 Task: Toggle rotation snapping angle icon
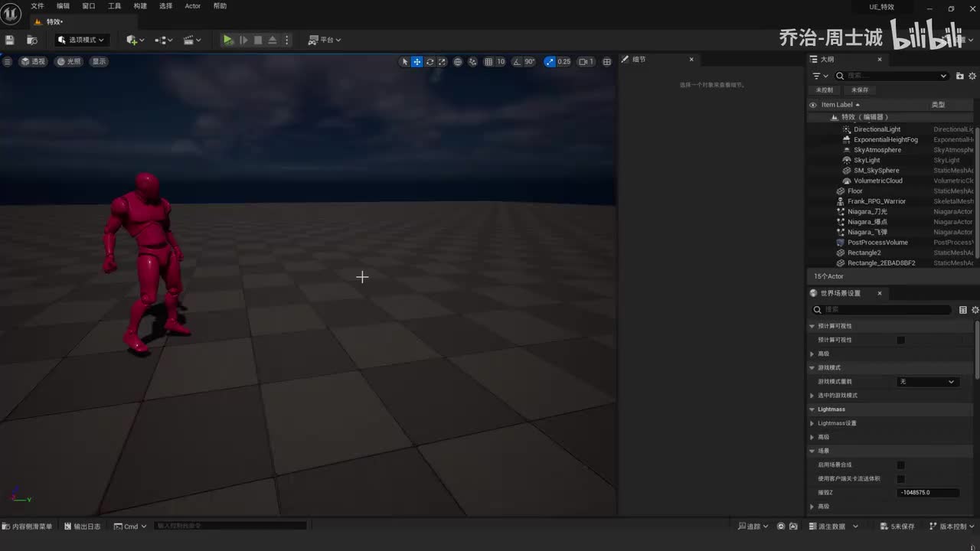(517, 62)
